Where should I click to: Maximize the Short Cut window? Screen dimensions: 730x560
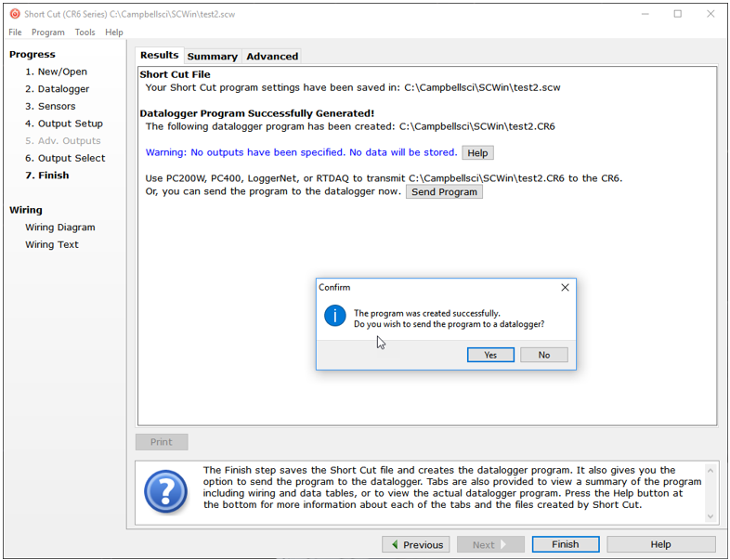pos(678,14)
